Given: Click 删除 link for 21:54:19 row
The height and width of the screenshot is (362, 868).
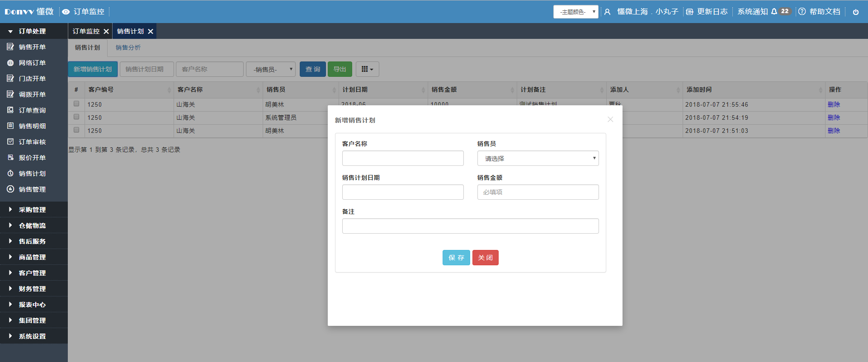Looking at the screenshot, I should 834,118.
